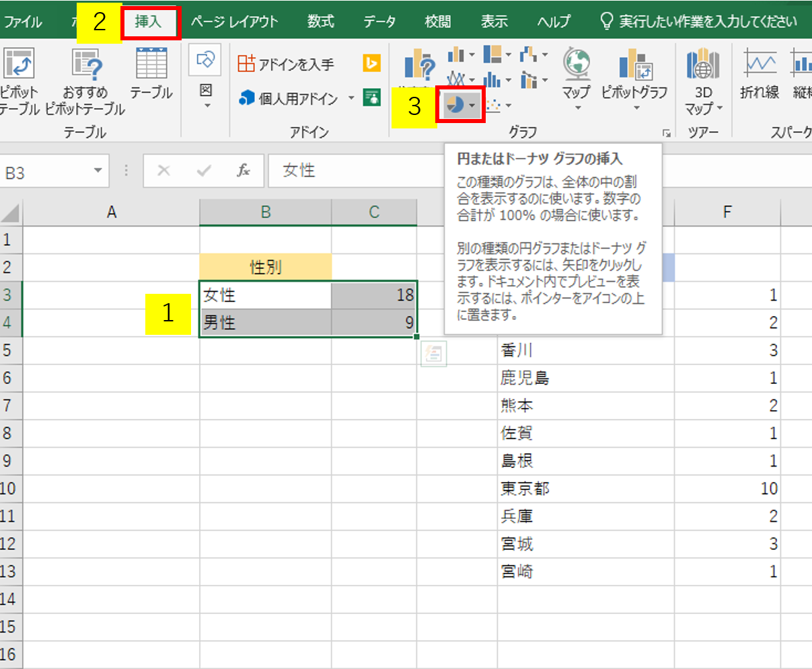Switch to the 数式 tab

(321, 22)
